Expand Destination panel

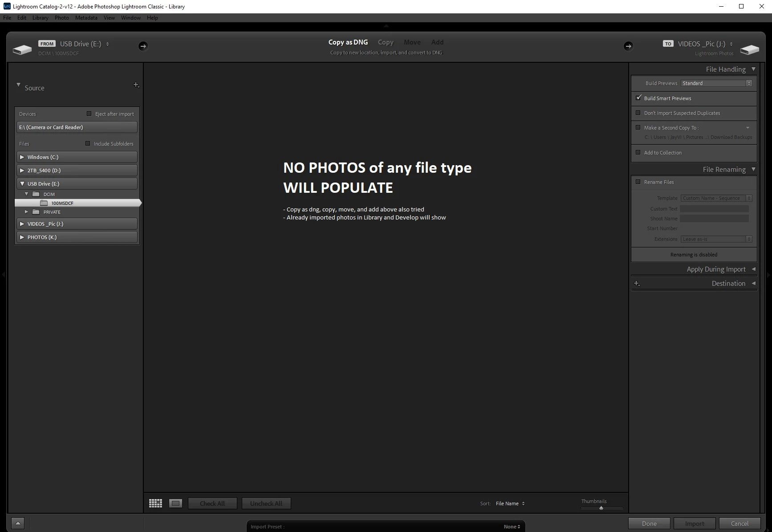753,283
